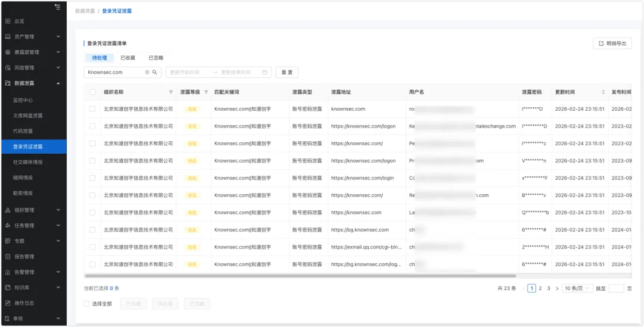This screenshot has width=644, height=327.
Task: Open the 10 条/页 page size dropdown
Action: tap(577, 288)
